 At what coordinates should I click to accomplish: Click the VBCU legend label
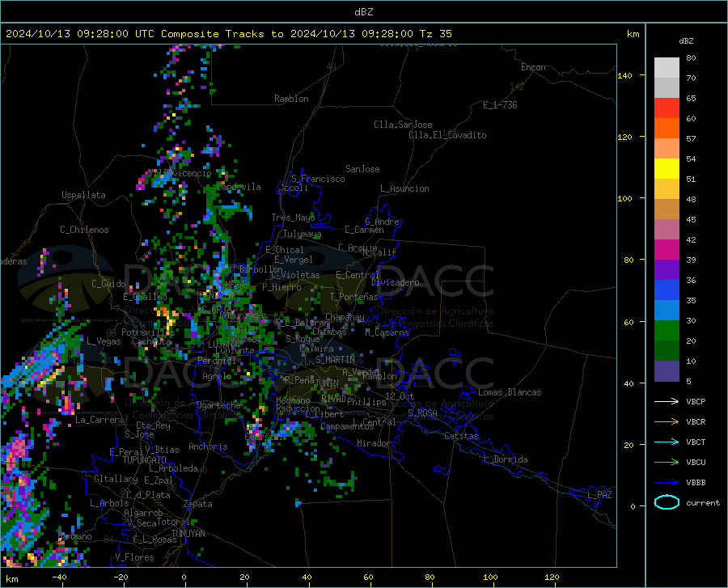point(696,463)
